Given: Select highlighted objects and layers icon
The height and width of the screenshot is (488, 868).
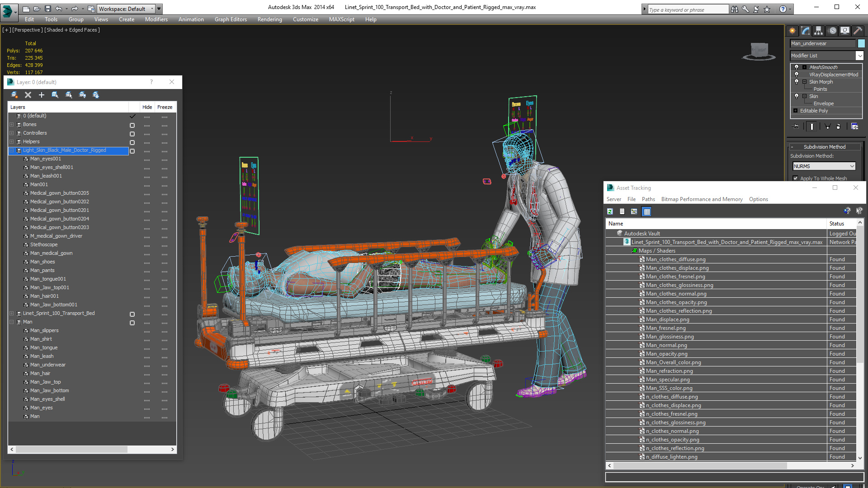Looking at the screenshot, I should click(55, 95).
